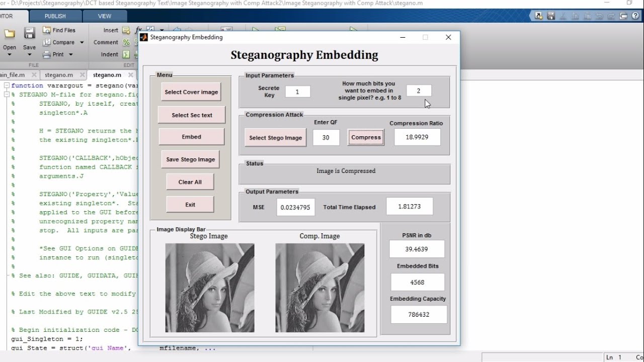The height and width of the screenshot is (362, 644).
Task: Click the cut scissors icon in quick access toolbar
Action: coord(563,16)
